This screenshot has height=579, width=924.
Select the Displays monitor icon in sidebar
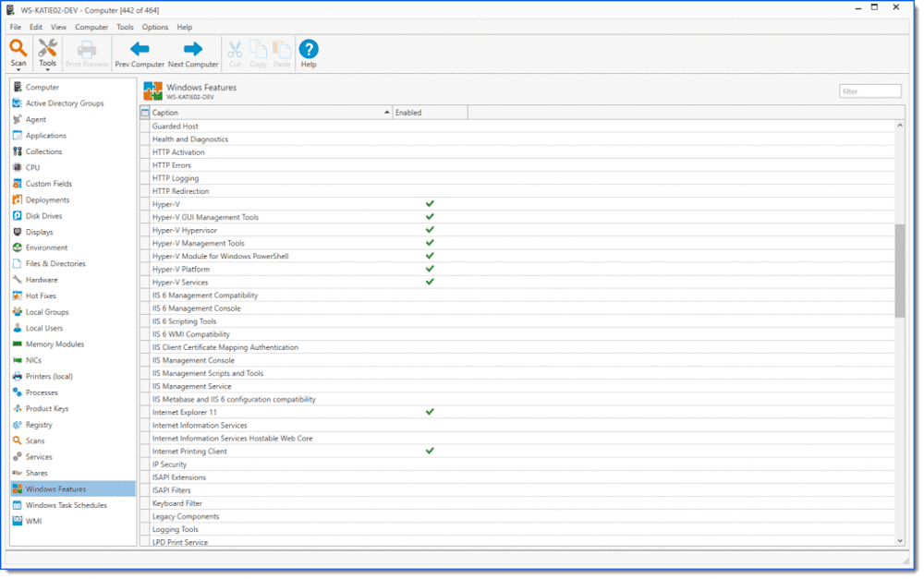pyautogui.click(x=17, y=232)
